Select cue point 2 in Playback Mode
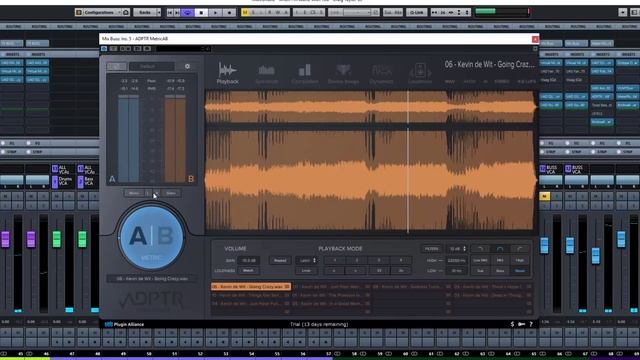The height and width of the screenshot is (360, 640). 357,260
